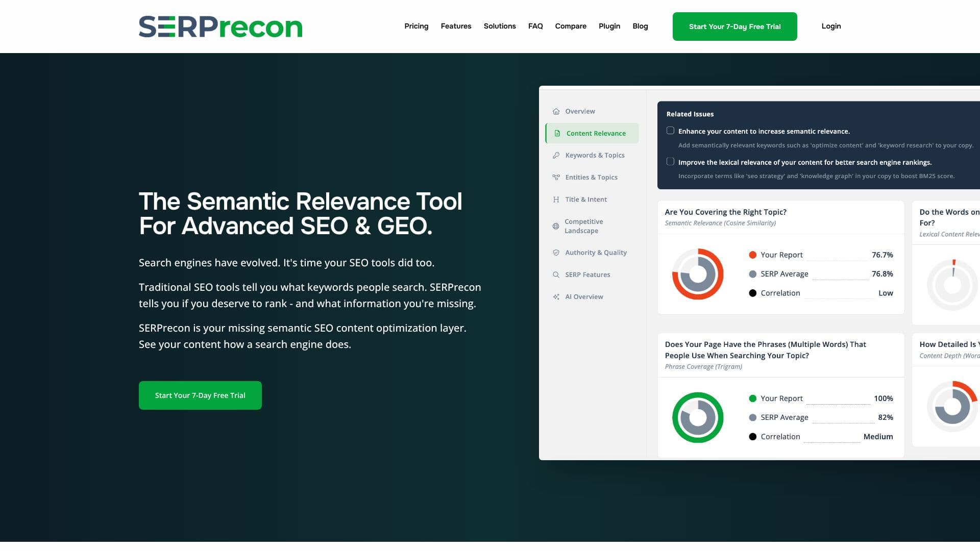Visit the Blog from navigation
The image size is (980, 551).
pyautogui.click(x=640, y=26)
